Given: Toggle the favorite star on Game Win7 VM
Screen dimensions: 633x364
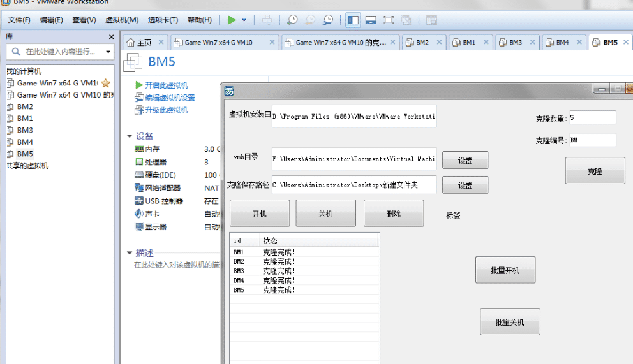Looking at the screenshot, I should tap(106, 83).
